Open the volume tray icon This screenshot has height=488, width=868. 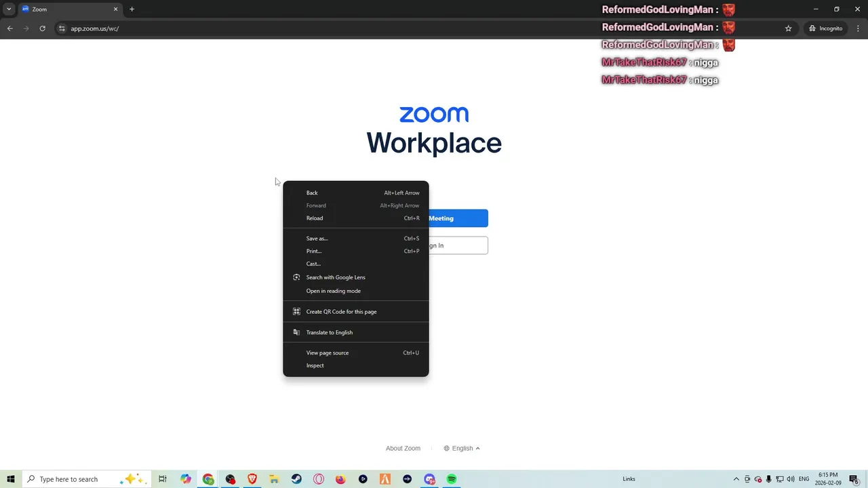coord(791,479)
